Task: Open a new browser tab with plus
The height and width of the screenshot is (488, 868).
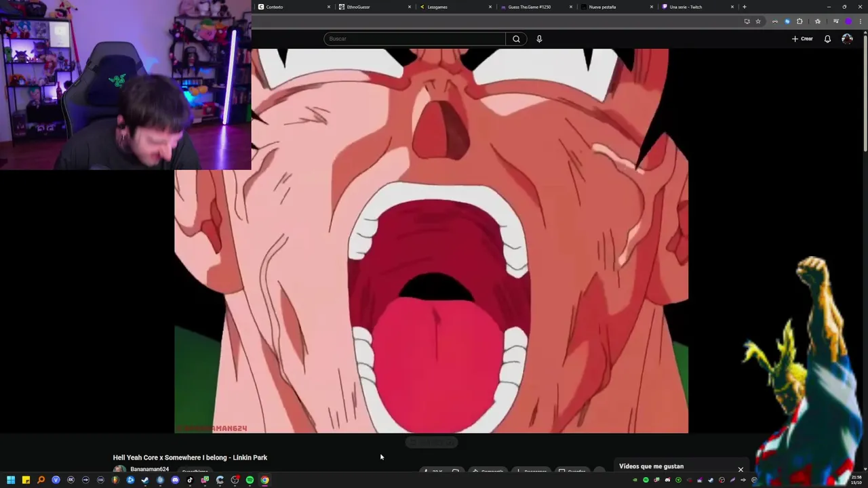Action: pyautogui.click(x=745, y=7)
